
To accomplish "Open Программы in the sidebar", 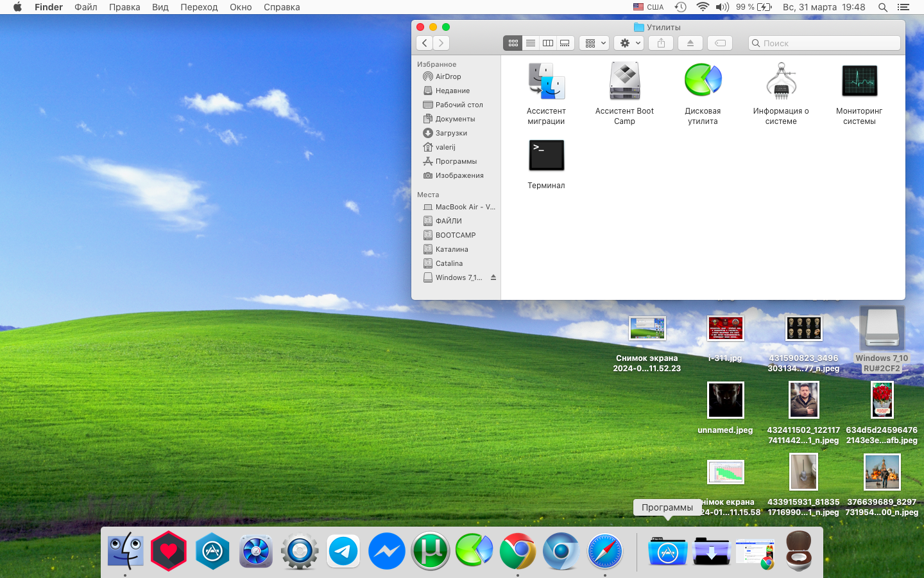I will point(456,161).
